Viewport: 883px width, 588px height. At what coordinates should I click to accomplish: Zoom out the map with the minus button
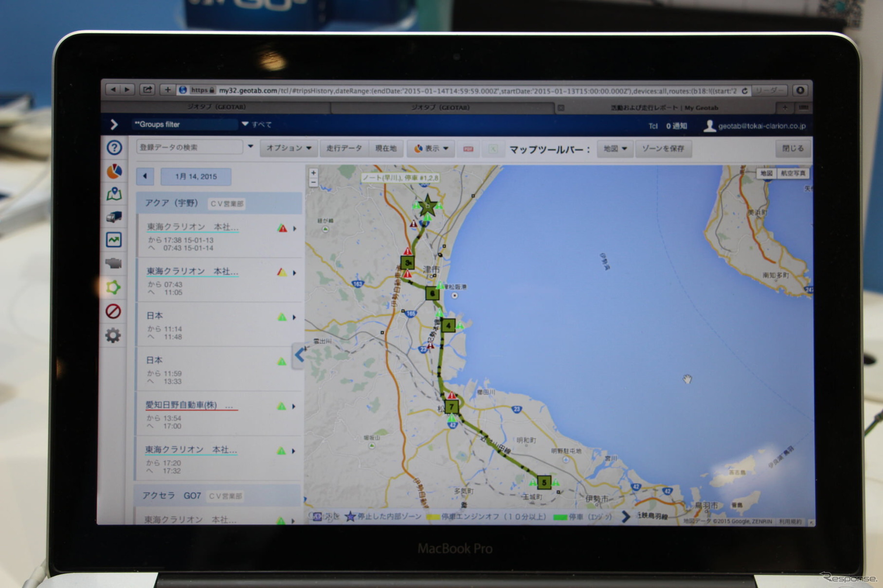pos(313,182)
